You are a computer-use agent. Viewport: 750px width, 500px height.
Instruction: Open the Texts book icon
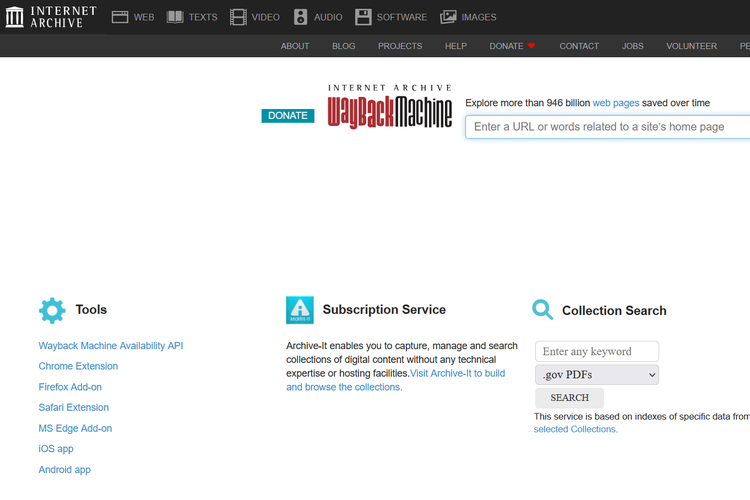[x=175, y=17]
